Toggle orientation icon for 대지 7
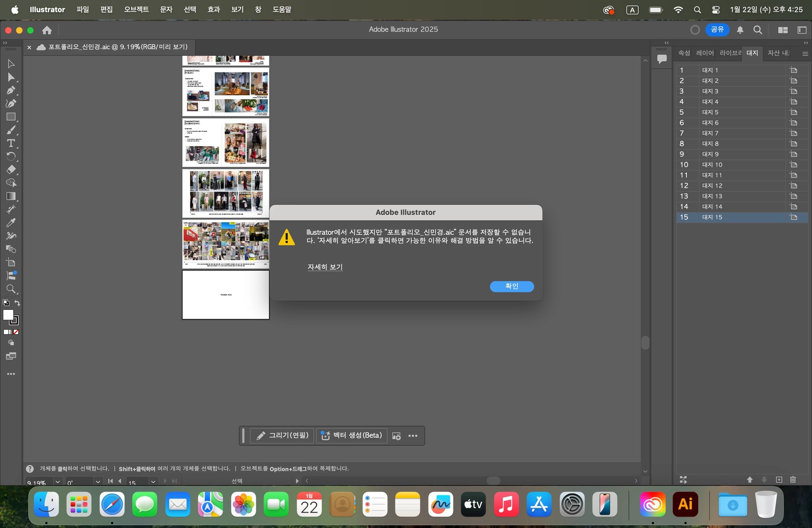This screenshot has width=812, height=528. coord(793,133)
